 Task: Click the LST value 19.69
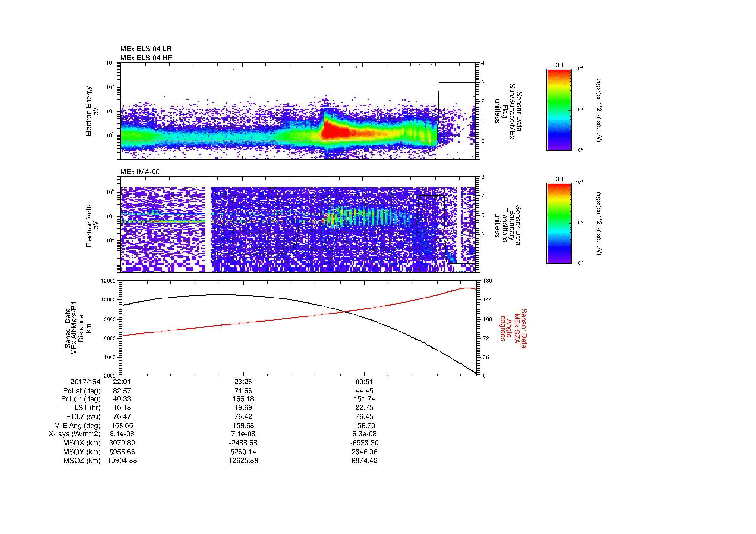[x=243, y=408]
